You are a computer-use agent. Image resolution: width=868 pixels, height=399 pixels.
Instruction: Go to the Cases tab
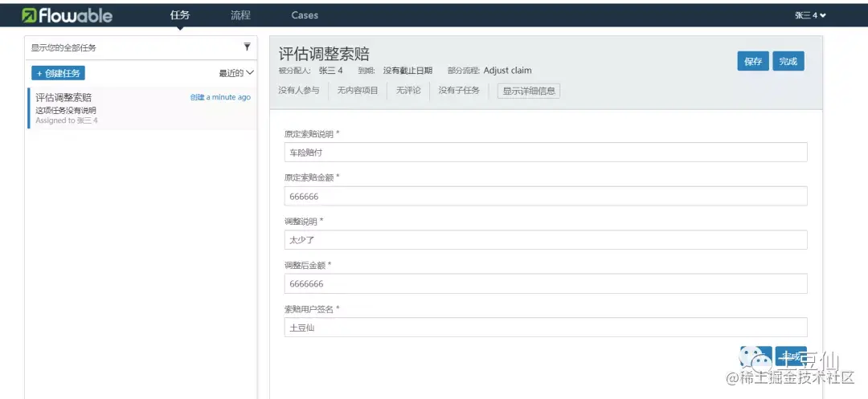(x=305, y=15)
